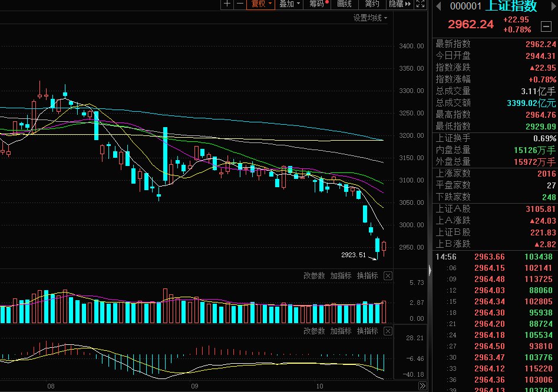
Task: Expand 设置均线 moving average settings
Action: pyautogui.click(x=370, y=18)
